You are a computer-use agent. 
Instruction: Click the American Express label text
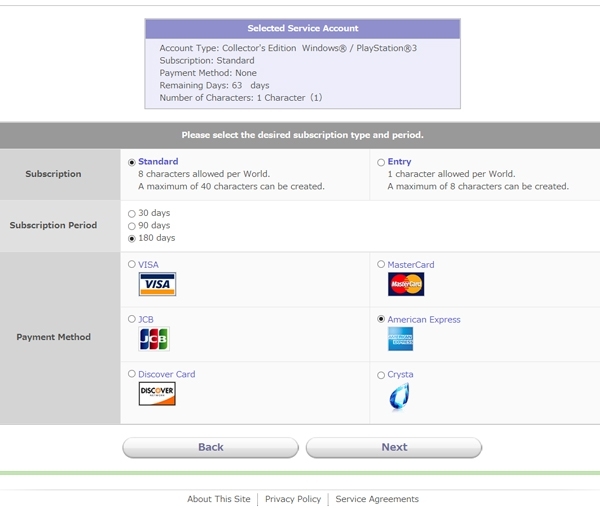tap(424, 319)
